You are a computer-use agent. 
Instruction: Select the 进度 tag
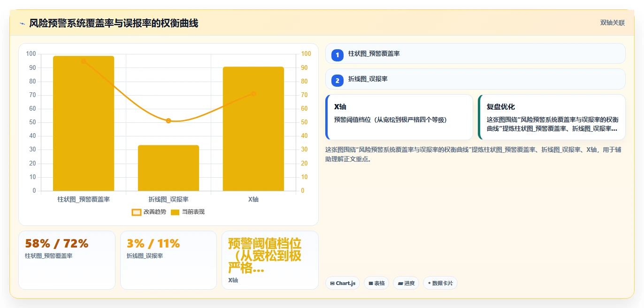(406, 283)
